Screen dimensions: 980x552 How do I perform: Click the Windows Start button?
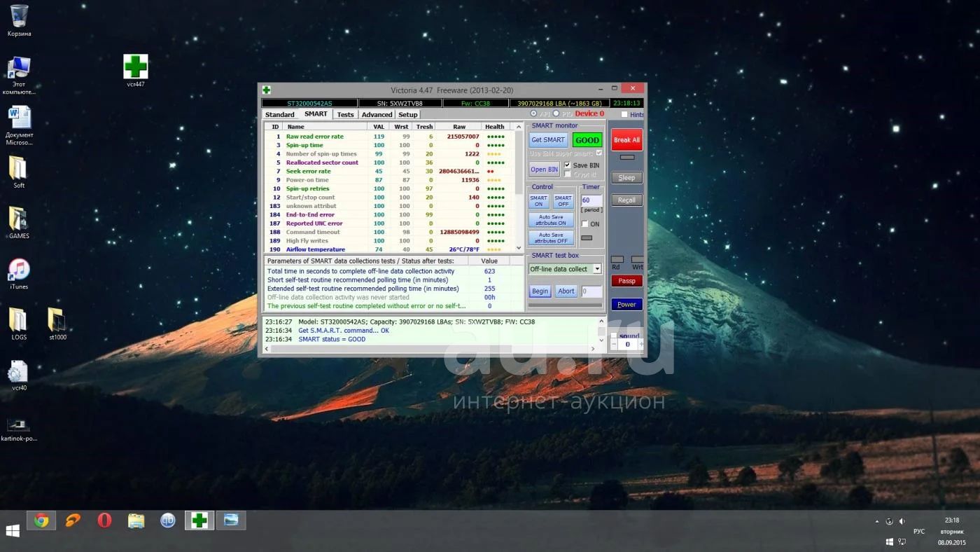tap(13, 530)
